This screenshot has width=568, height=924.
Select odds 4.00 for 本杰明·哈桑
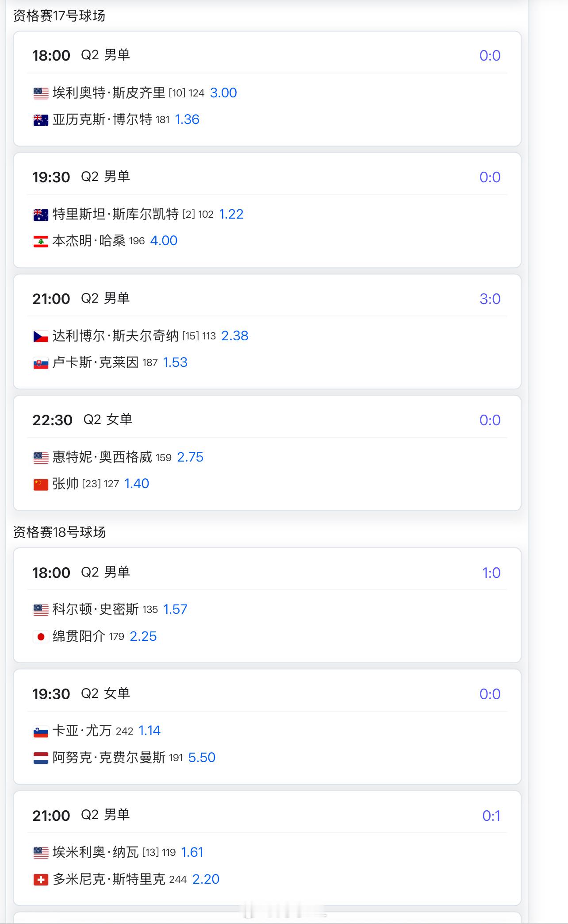coord(164,241)
